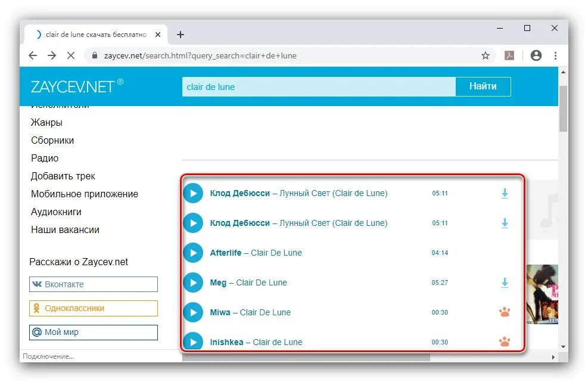Open the Miwa artist link
Viewport: 588px width, 382px height.
(x=220, y=312)
